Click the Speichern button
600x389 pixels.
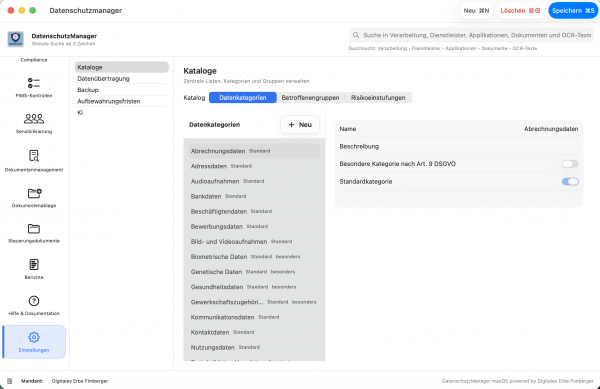click(573, 11)
